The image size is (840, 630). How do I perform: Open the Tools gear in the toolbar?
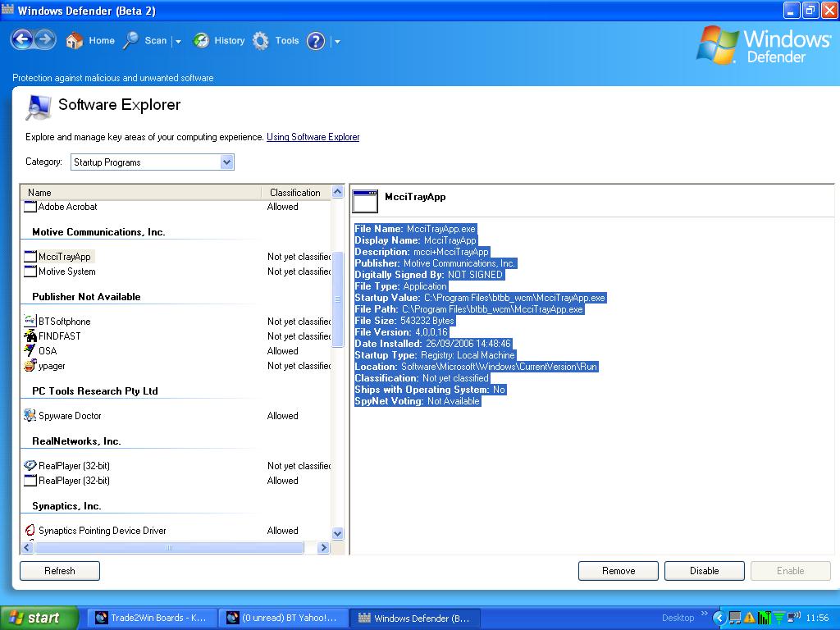click(x=276, y=41)
